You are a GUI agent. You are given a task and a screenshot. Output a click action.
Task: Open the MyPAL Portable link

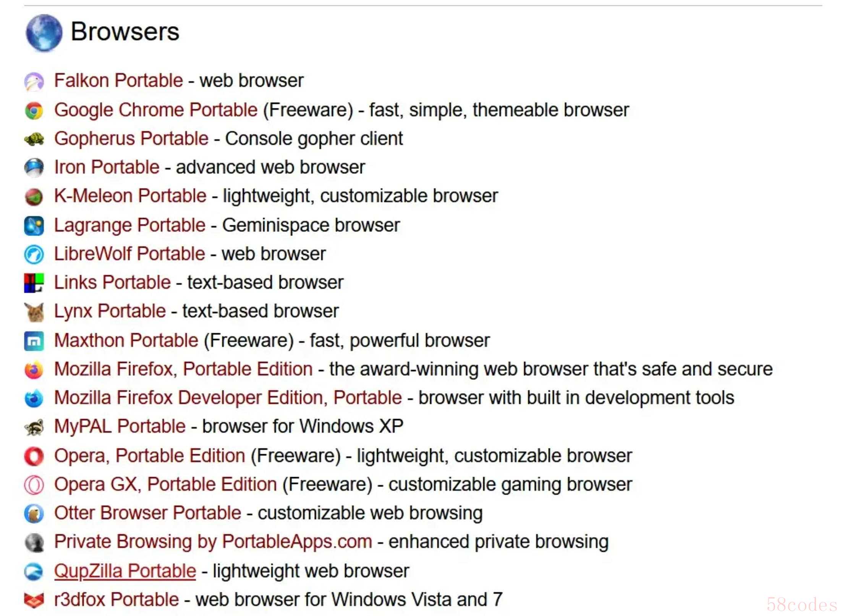pos(120,427)
